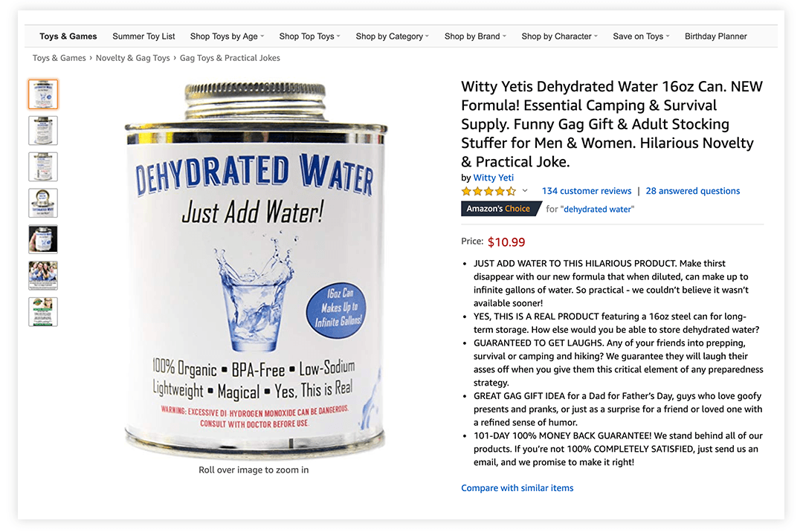Open the Shop by Brand dropdown

coord(475,36)
